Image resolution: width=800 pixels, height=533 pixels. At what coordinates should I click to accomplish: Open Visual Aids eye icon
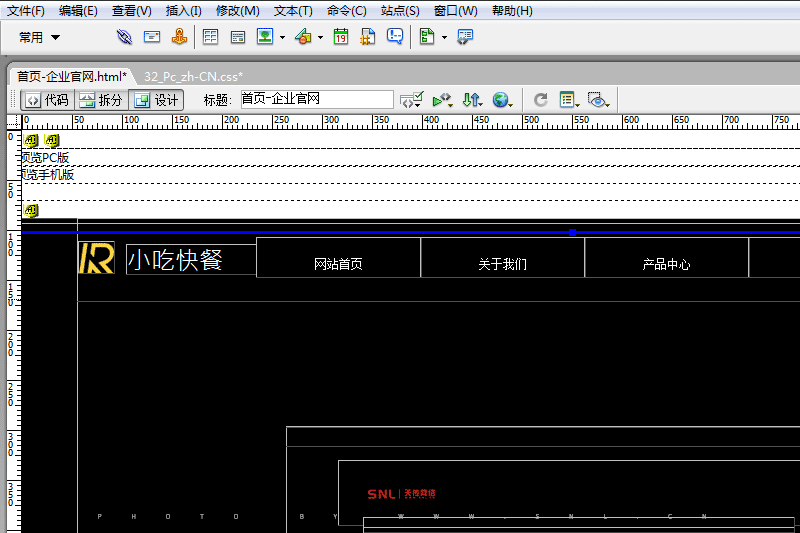pyautogui.click(x=598, y=100)
